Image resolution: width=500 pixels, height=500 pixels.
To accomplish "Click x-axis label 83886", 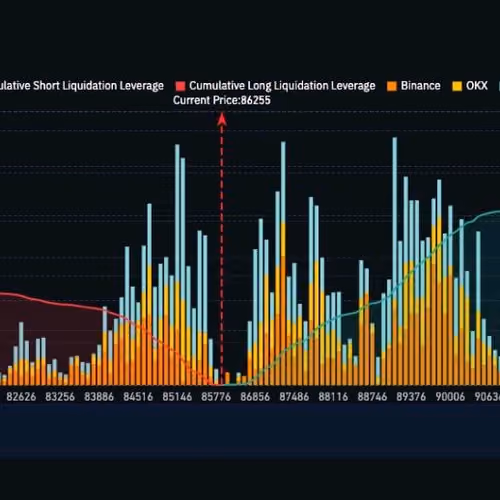I will tap(99, 397).
